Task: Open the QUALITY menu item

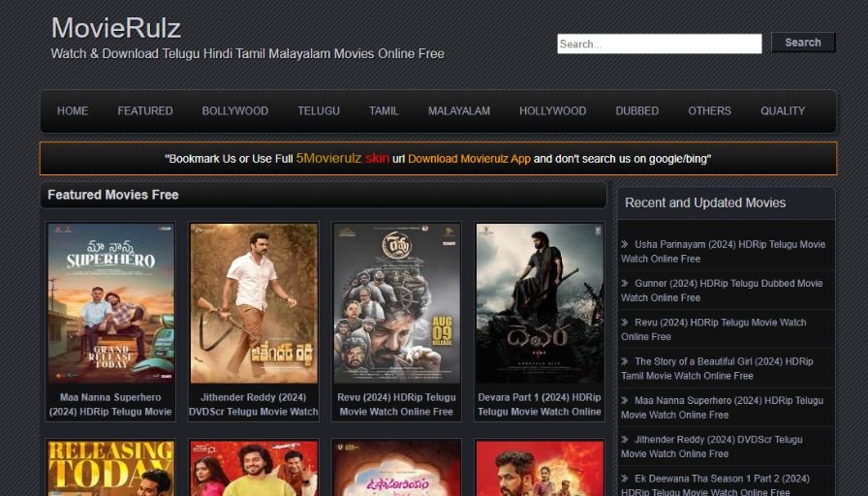Action: tap(783, 110)
